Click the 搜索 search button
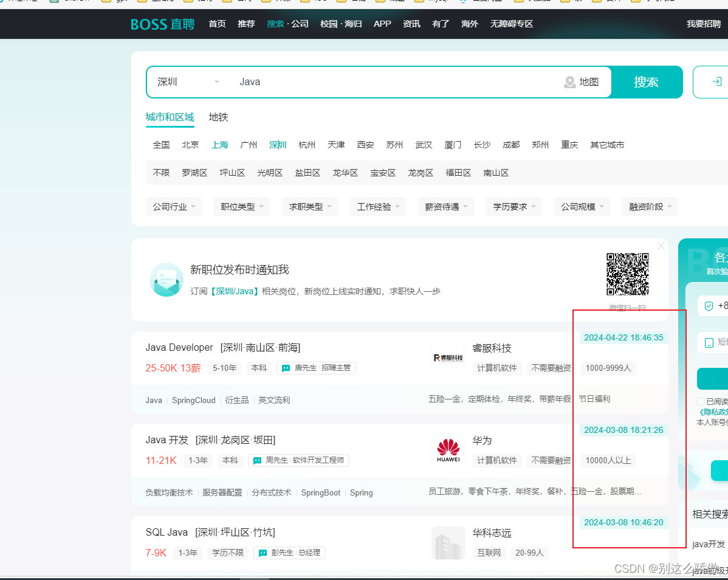728x580 pixels. coord(647,81)
